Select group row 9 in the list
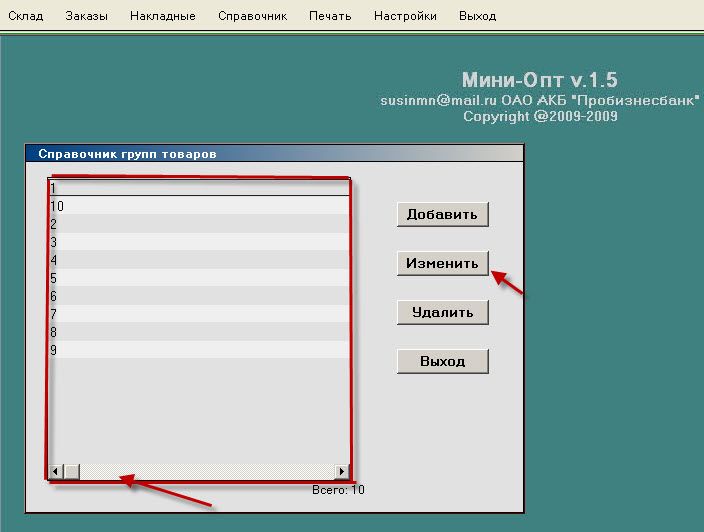704x532 pixels. 200,350
